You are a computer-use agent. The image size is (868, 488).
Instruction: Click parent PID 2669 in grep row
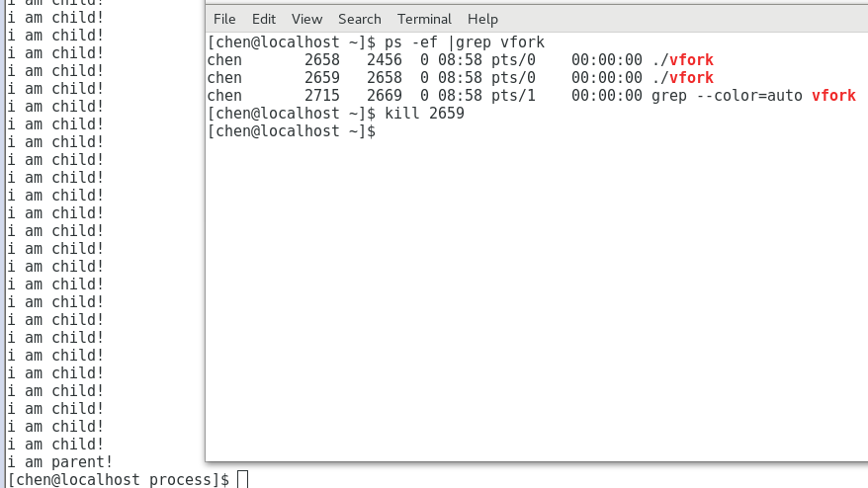pyautogui.click(x=385, y=96)
